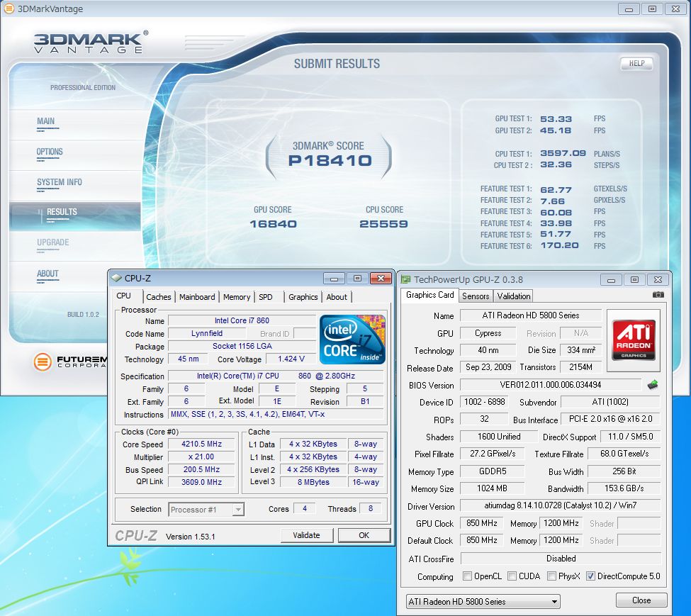691x616 pixels.
Task: Open the OPTIONS menu in 3DMark sidebar
Action: [x=50, y=152]
